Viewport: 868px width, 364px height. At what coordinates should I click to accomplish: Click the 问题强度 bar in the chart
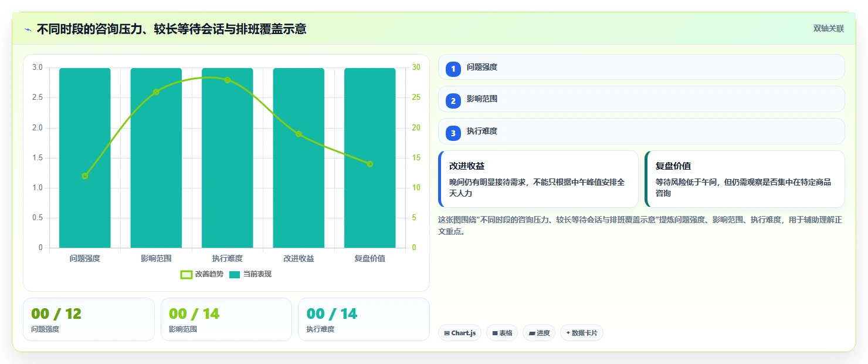(x=85, y=158)
